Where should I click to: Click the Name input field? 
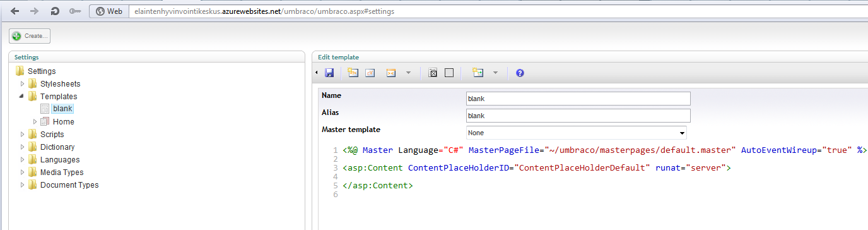pos(578,99)
